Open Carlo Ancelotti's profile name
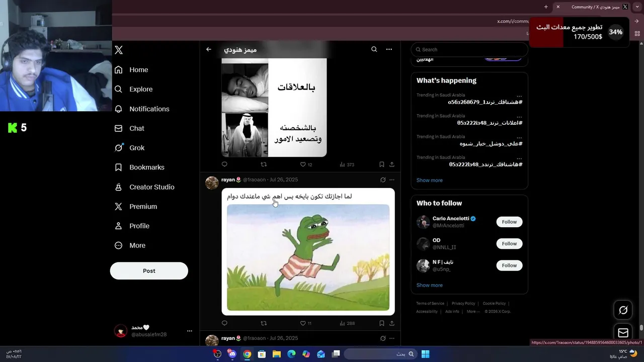Viewport: 644px width, 362px height. pyautogui.click(x=451, y=219)
